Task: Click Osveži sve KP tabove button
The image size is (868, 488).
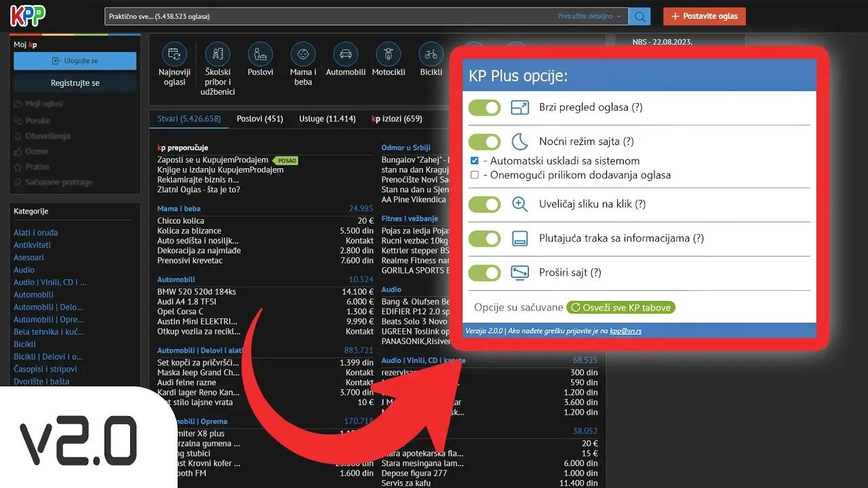Action: click(620, 308)
